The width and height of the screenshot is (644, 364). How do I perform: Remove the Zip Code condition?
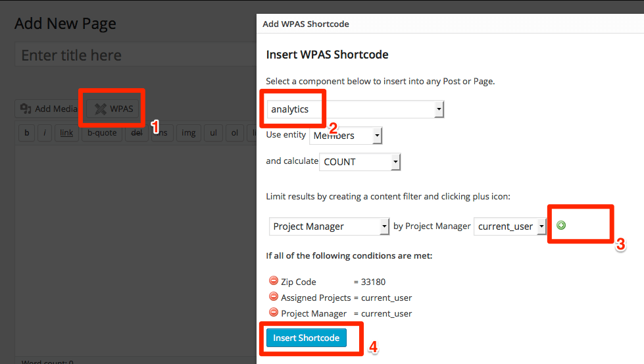tap(274, 280)
